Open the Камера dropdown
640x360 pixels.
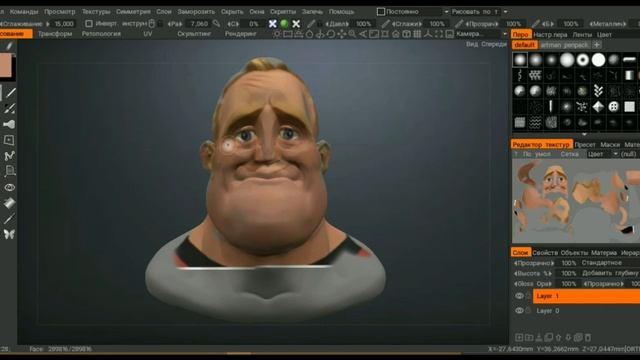(481, 34)
